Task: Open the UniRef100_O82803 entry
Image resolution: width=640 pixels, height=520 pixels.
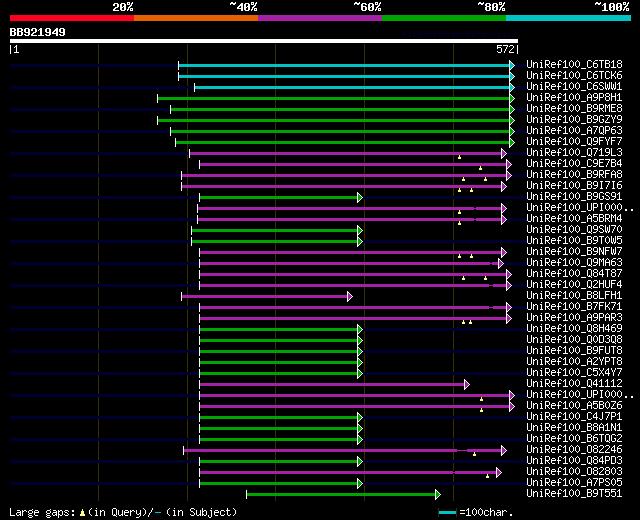Action: click(574, 472)
